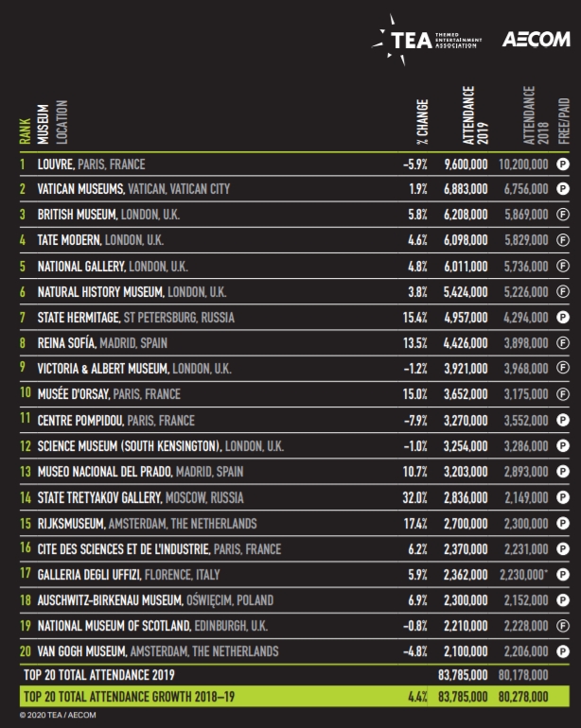Select the free badge for Reina Sofía
The image size is (581, 728).
563,342
